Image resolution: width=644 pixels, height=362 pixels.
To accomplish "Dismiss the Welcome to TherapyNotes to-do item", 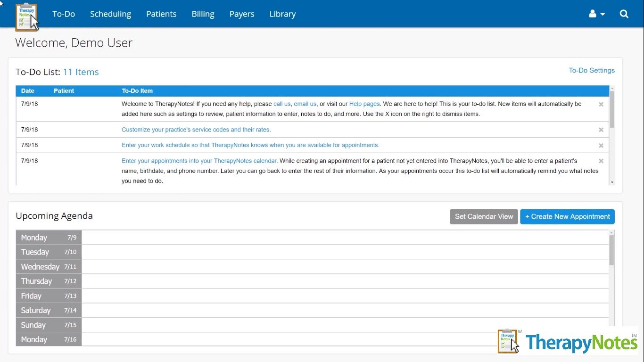I will [601, 105].
